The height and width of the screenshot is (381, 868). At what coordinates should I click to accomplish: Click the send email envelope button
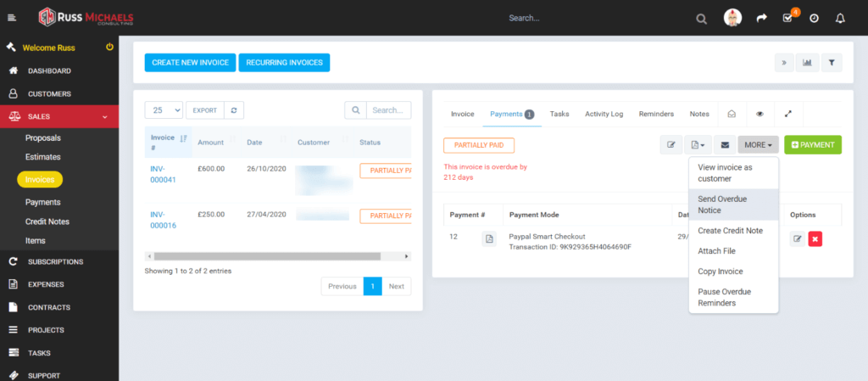pos(725,145)
